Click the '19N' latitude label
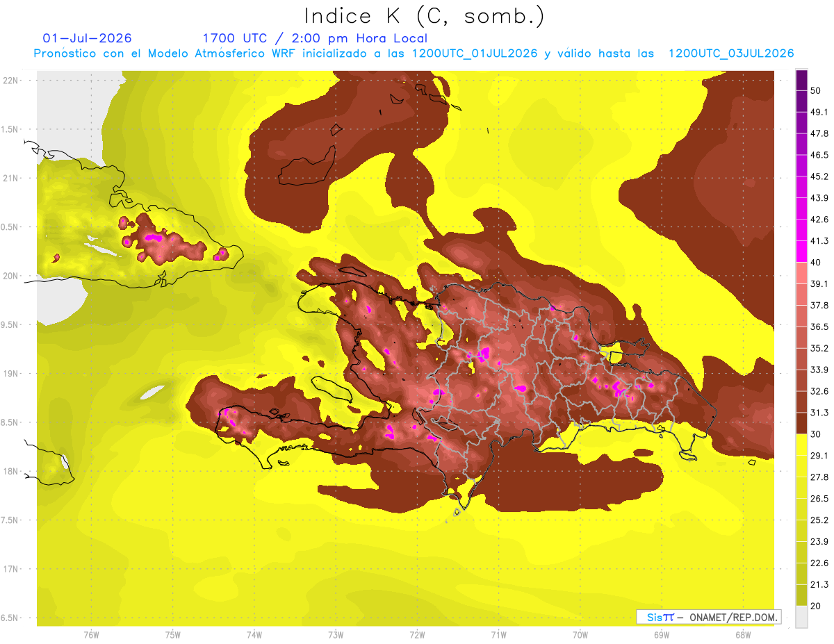The width and height of the screenshot is (834, 644). 10,374
